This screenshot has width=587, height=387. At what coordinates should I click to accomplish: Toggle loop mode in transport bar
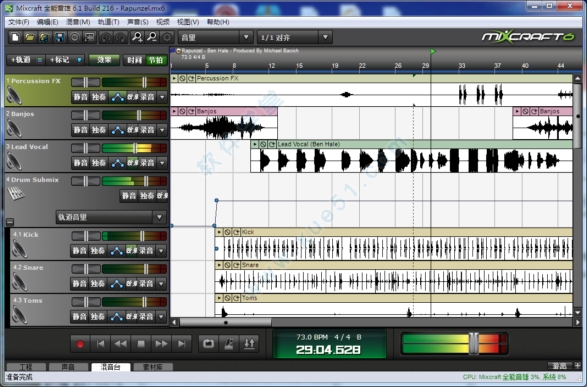(209, 344)
